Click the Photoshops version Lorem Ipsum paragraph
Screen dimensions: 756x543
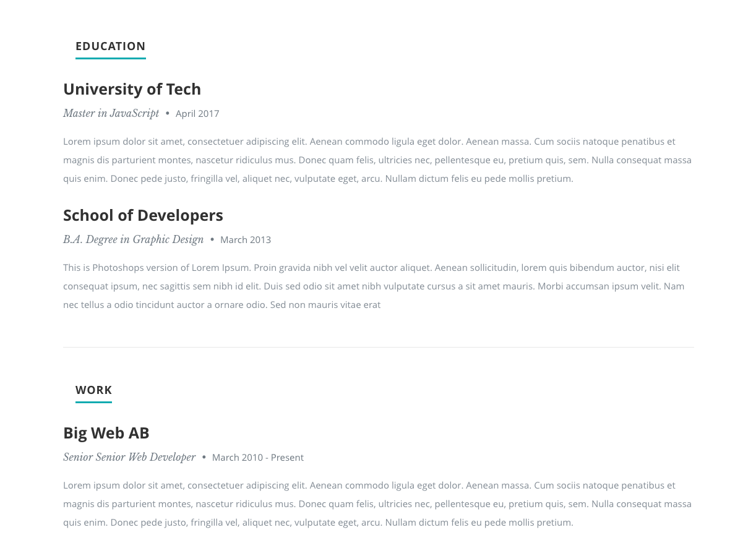pos(374,286)
